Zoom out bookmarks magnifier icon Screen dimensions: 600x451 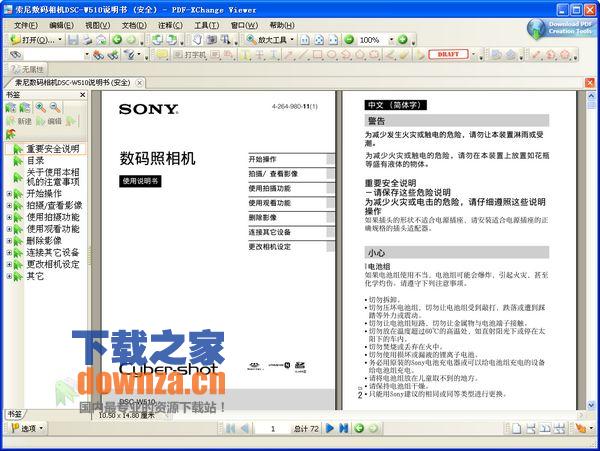(x=55, y=108)
